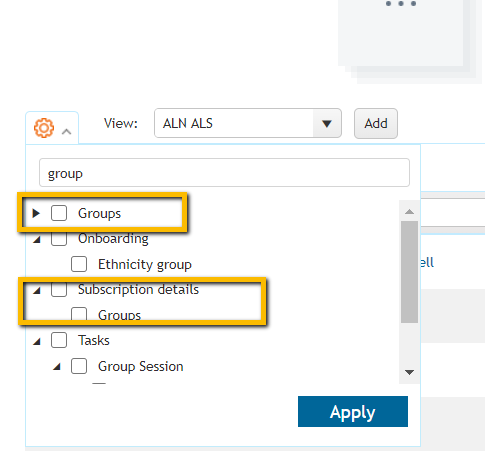This screenshot has width=485, height=467.
Task: Collapse the Group Session node
Action: pyautogui.click(x=57, y=367)
